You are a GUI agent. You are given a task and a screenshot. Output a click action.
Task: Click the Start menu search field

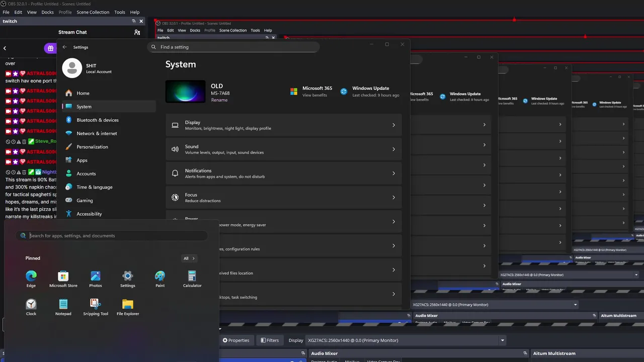tap(112, 235)
